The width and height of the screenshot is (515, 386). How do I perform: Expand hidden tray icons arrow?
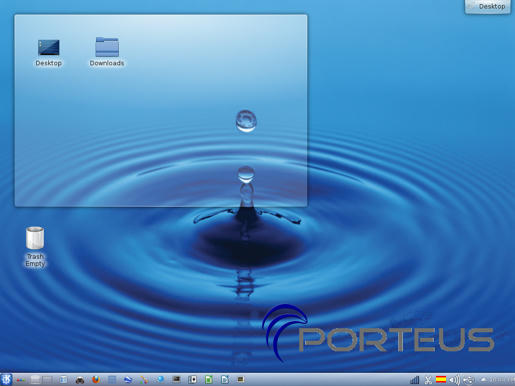[x=483, y=379]
